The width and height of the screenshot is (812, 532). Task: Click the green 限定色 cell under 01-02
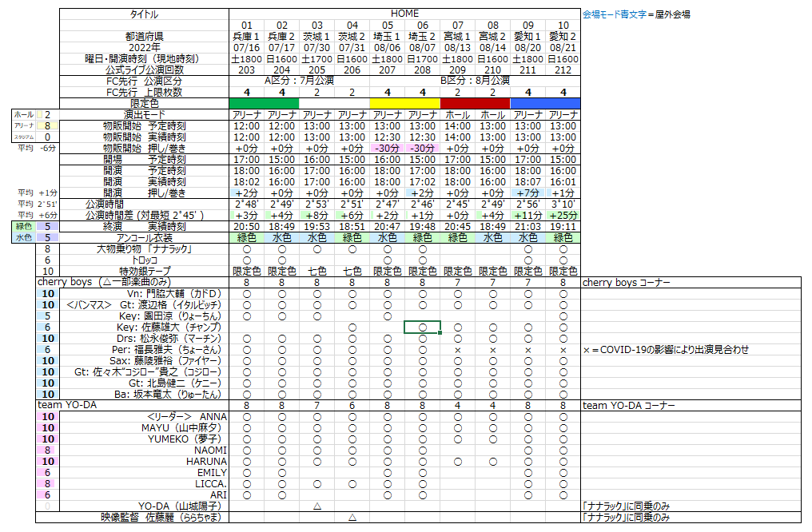(264, 104)
